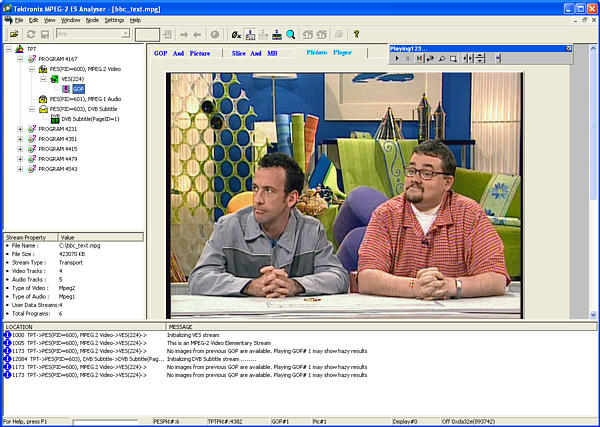Collapse the PROGRAM 4167 node

click(20, 59)
